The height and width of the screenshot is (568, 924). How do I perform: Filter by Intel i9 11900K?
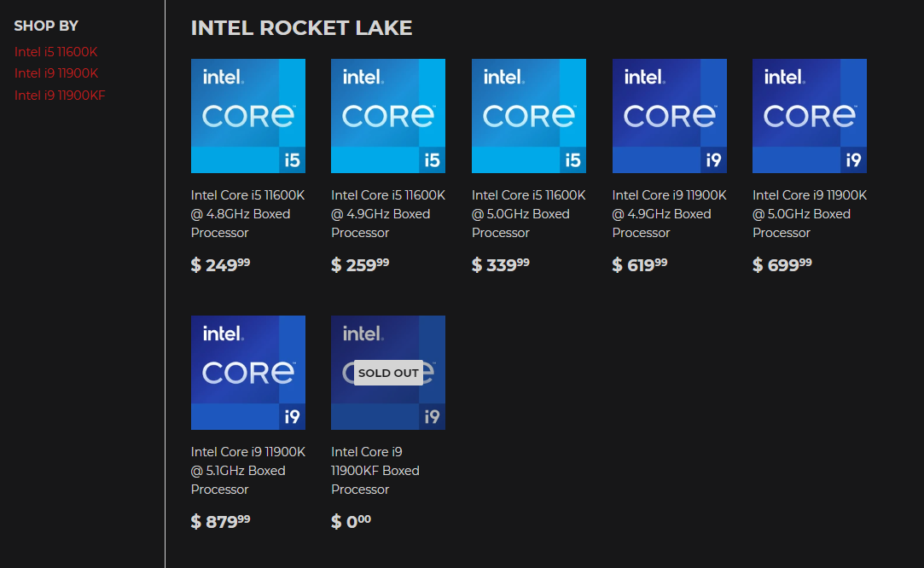[x=56, y=73]
